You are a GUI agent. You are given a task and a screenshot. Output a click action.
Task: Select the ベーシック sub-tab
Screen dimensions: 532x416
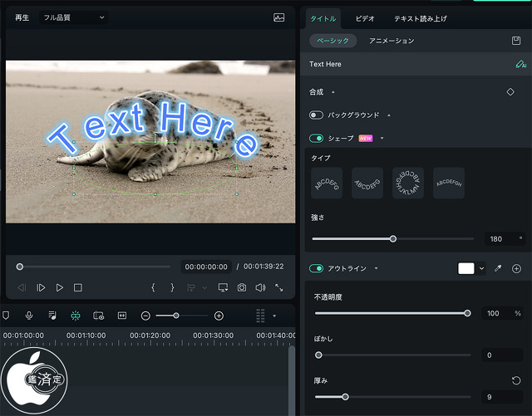click(x=332, y=41)
